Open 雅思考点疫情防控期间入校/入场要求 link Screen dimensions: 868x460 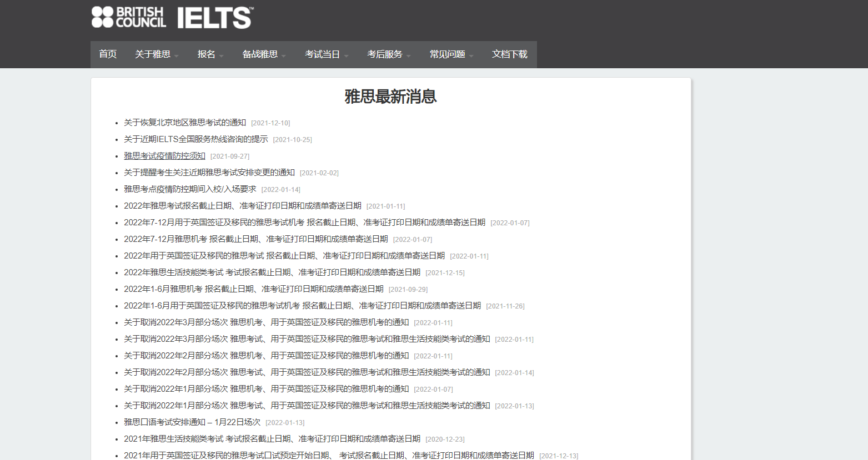(190, 189)
